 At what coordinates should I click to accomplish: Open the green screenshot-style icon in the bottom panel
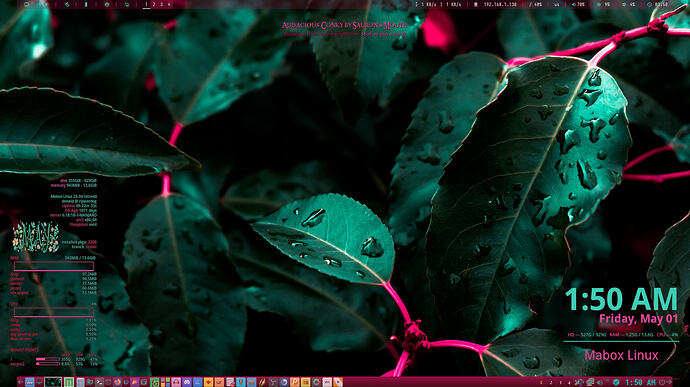click(x=154, y=382)
